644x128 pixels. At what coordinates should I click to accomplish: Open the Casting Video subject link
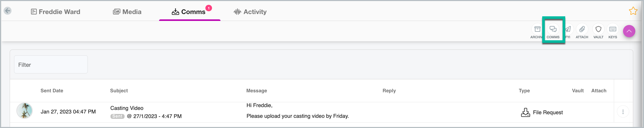point(127,108)
